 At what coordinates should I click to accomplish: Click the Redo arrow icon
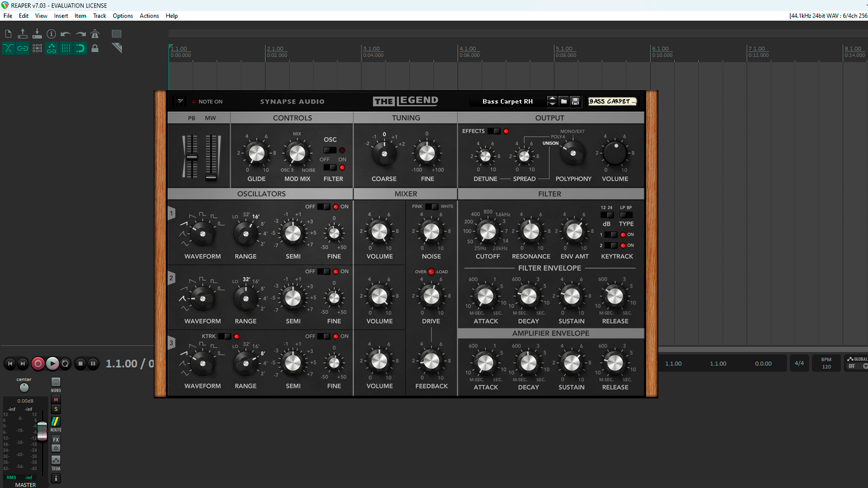[x=81, y=34]
